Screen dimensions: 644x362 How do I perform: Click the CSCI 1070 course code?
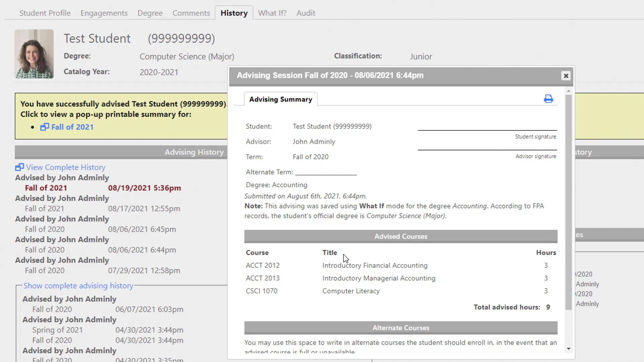tap(262, 291)
